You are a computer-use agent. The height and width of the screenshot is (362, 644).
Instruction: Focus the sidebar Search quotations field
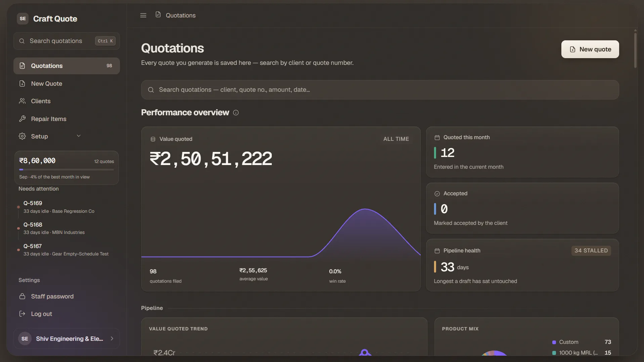67,41
